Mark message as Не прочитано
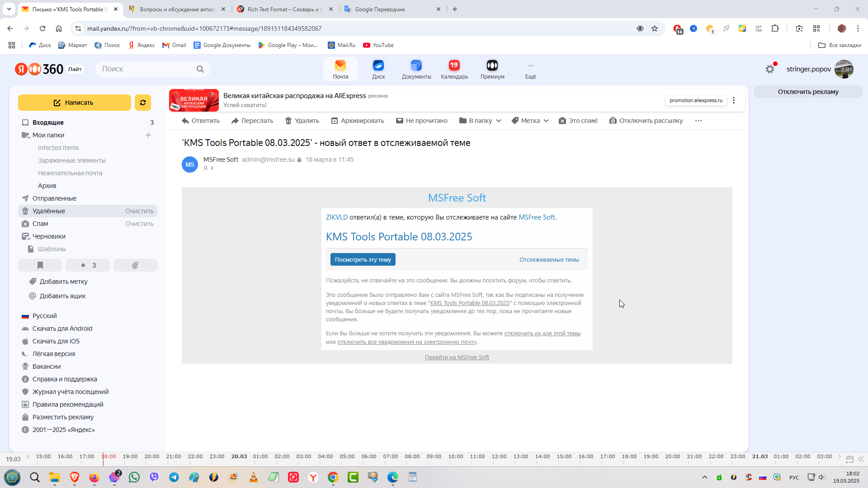 point(422,121)
